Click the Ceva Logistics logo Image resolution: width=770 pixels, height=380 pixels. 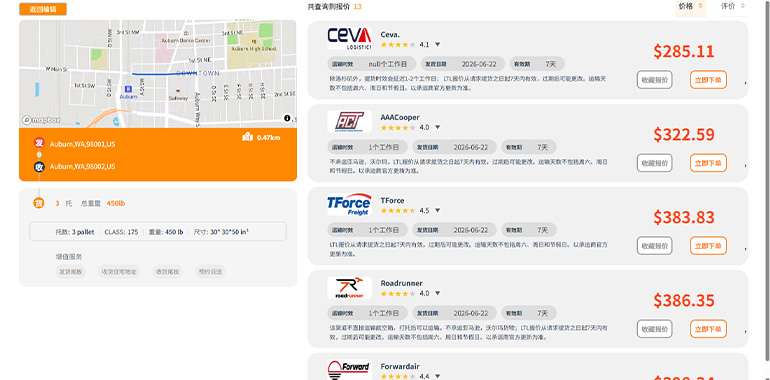(349, 38)
